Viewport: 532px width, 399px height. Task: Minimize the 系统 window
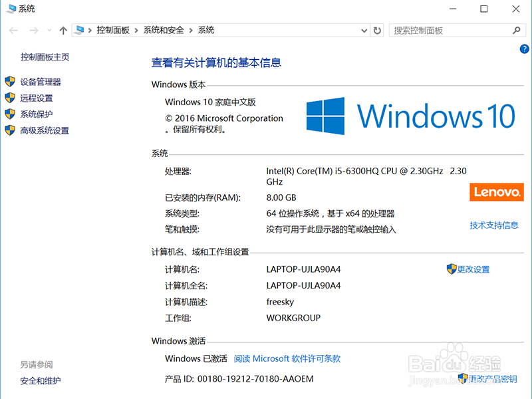tap(453, 9)
